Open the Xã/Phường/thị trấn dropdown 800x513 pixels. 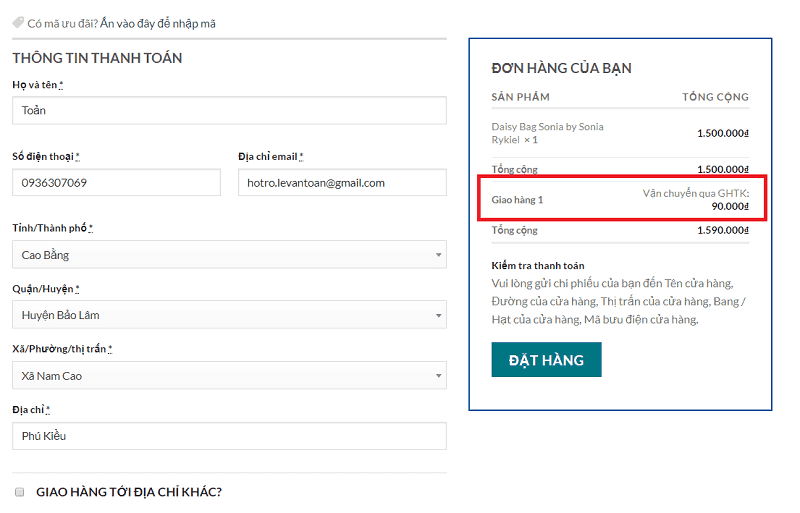click(x=229, y=375)
